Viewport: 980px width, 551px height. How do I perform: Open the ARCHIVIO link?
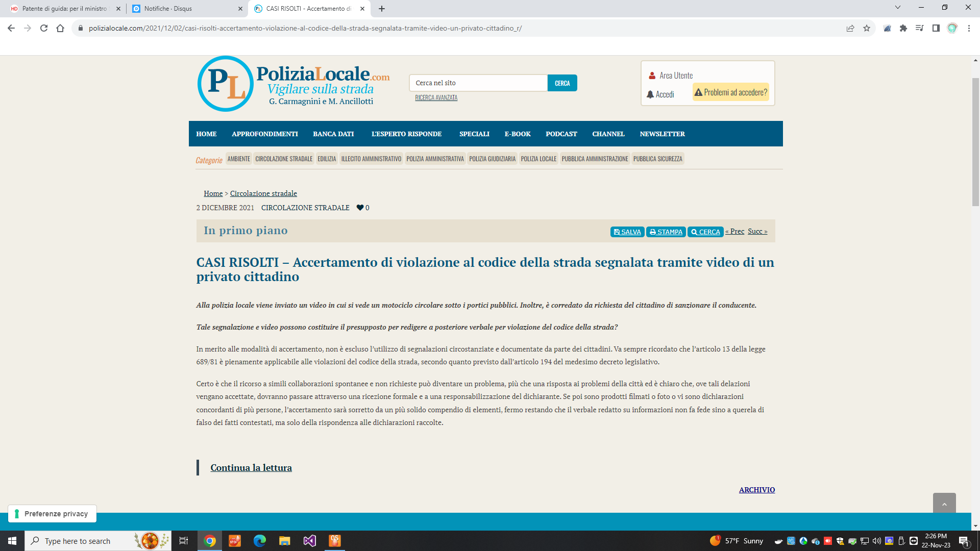[x=757, y=490]
